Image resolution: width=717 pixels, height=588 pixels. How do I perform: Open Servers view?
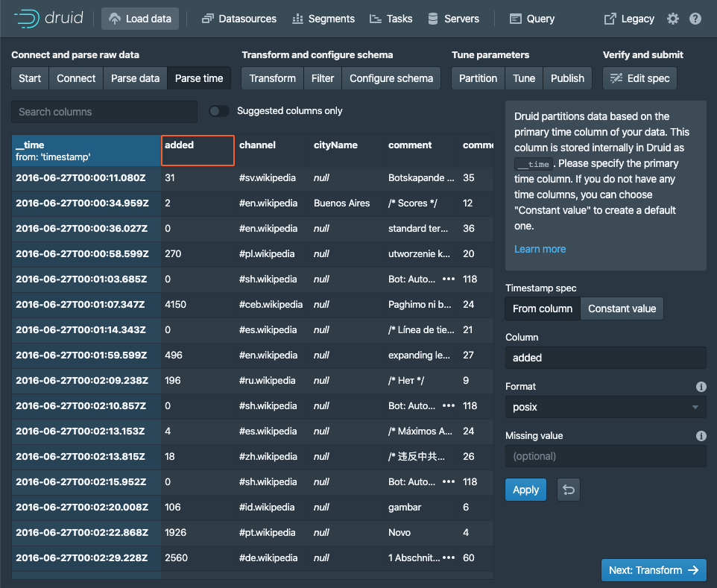coord(453,19)
